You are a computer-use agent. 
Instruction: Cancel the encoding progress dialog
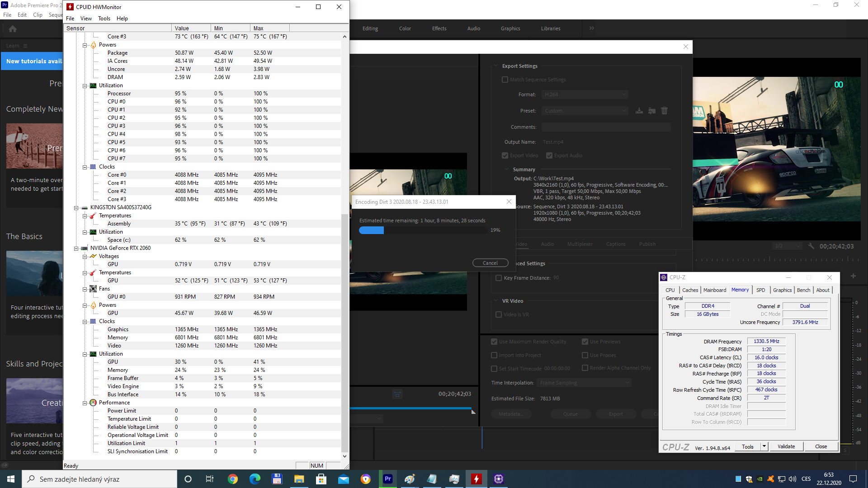490,263
